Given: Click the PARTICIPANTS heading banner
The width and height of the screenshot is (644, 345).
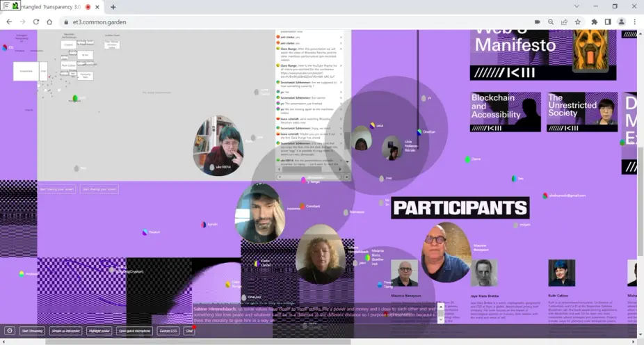Looking at the screenshot, I should tap(460, 208).
